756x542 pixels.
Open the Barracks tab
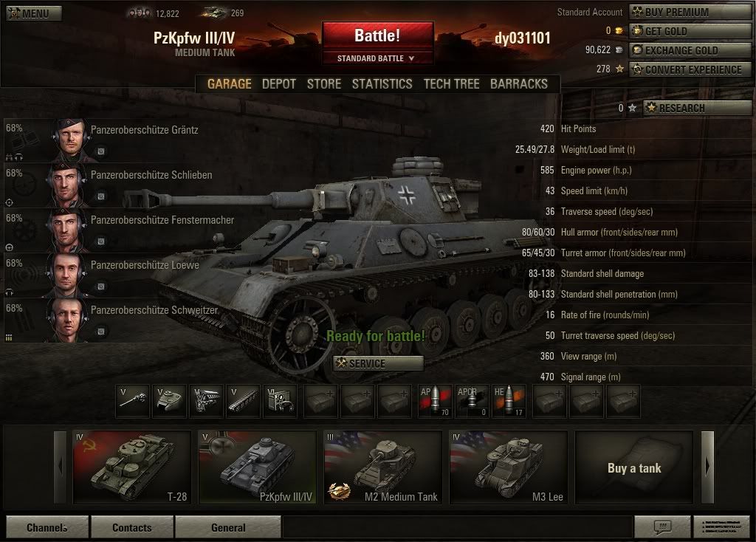point(519,84)
